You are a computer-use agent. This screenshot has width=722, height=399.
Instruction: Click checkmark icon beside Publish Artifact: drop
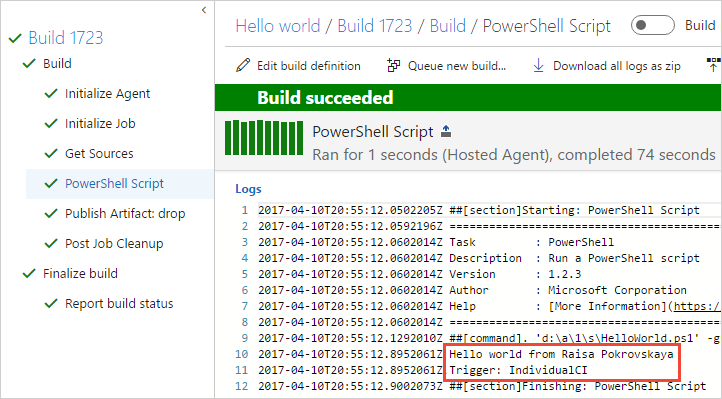pos(51,214)
